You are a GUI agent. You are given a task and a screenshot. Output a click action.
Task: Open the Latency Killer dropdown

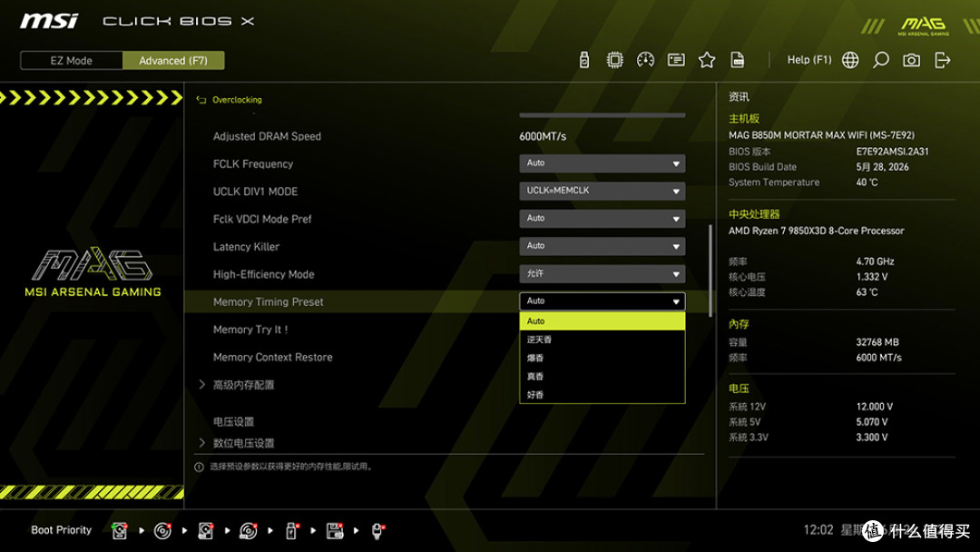coord(602,246)
